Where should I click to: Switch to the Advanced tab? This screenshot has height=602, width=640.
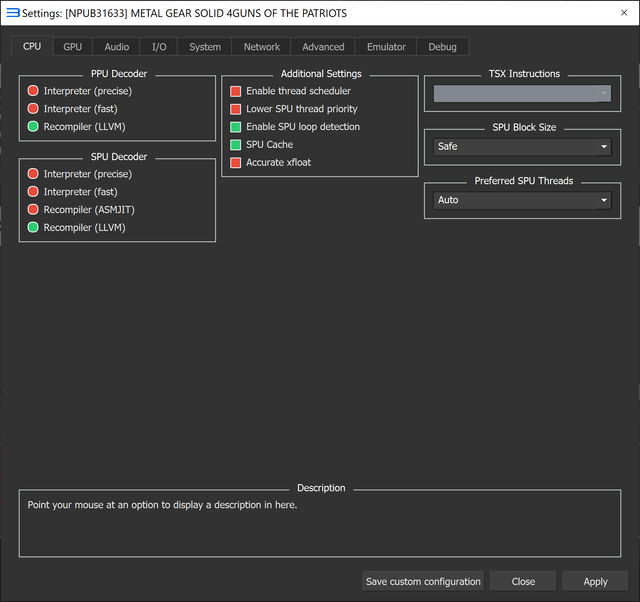coord(323,47)
